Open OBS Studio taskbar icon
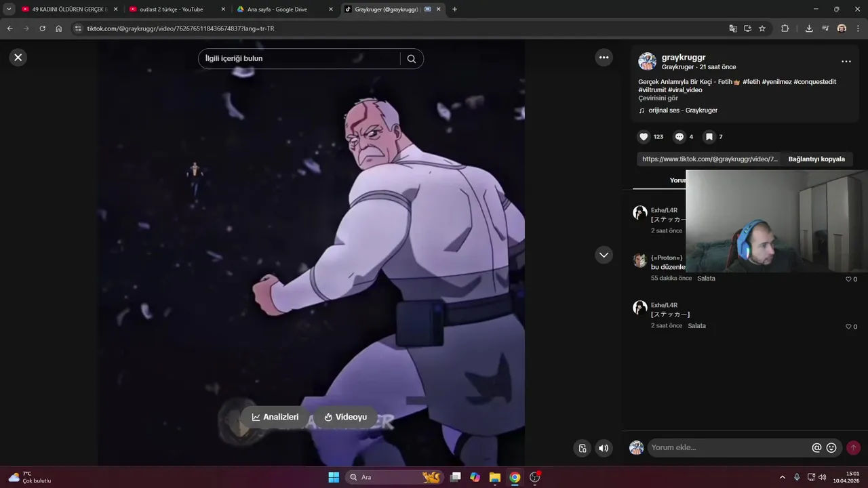This screenshot has height=488, width=868. pyautogui.click(x=535, y=477)
